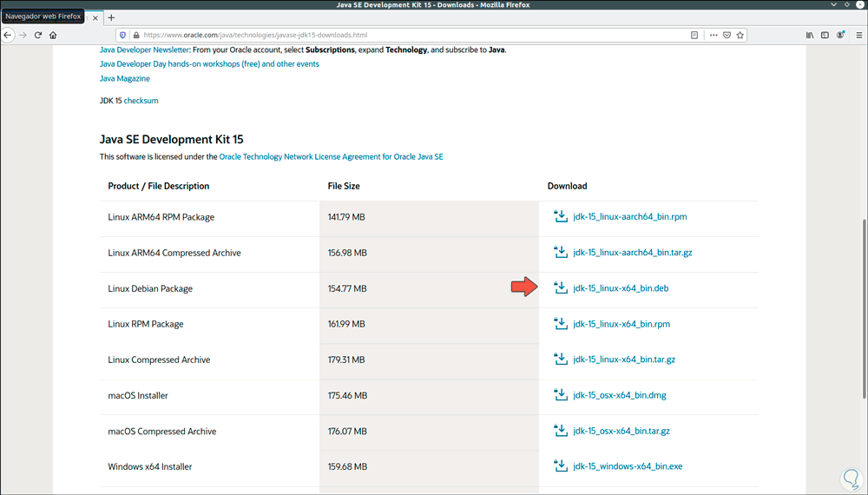The width and height of the screenshot is (868, 495).
Task: Click the 'Java SE Development Kit 15' heading
Action: [172, 140]
